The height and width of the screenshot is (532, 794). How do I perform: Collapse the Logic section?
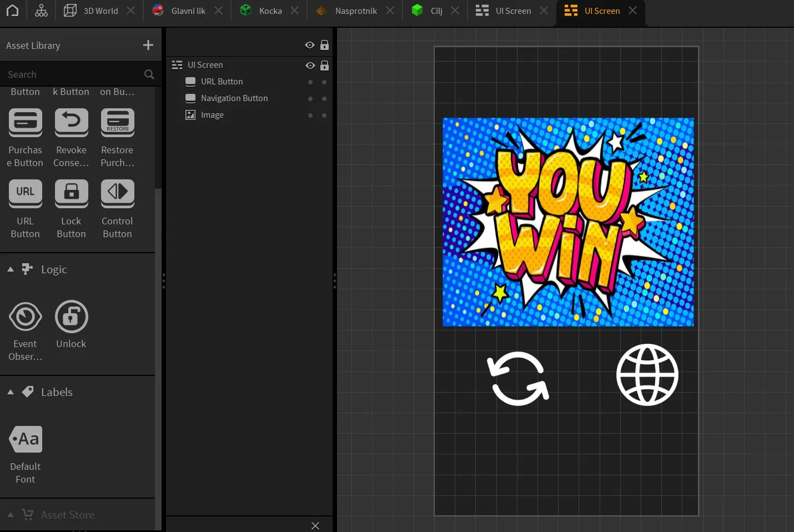tap(11, 269)
